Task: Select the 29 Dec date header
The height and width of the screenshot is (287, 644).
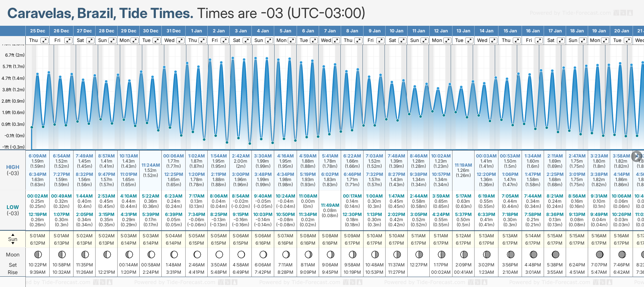Action: (129, 31)
